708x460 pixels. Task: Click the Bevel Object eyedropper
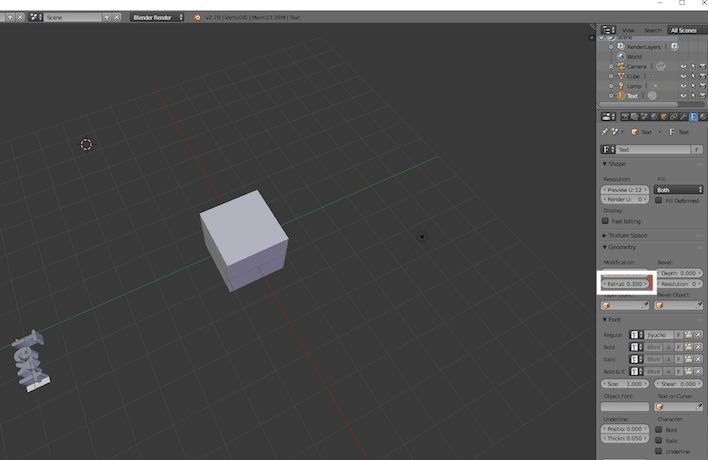point(699,306)
